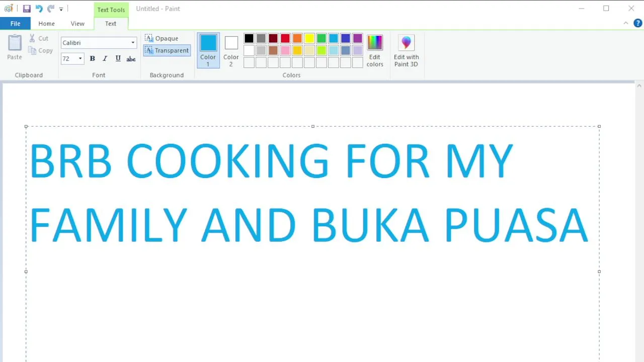Image resolution: width=644 pixels, height=362 pixels.
Task: Toggle Bold text formatting
Action: [92, 59]
